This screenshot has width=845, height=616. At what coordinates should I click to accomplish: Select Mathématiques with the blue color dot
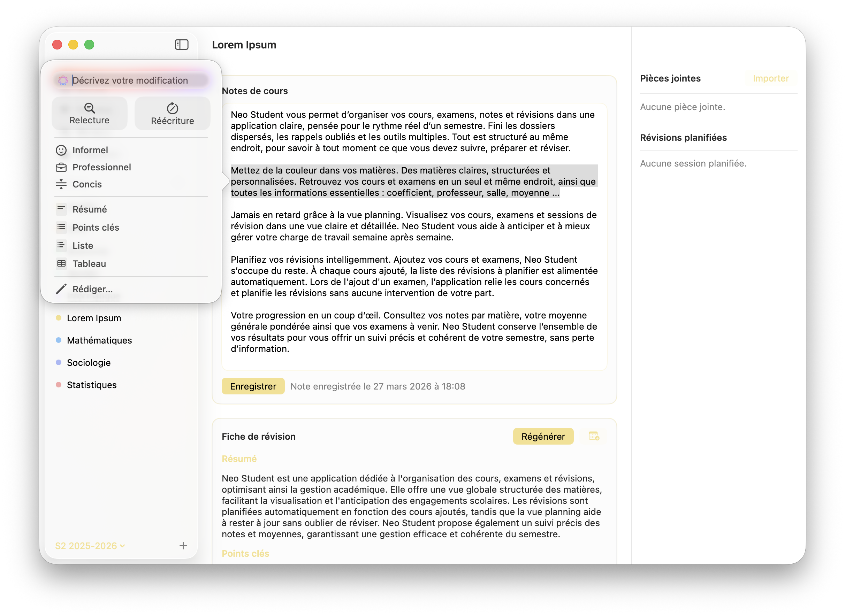[x=99, y=340]
